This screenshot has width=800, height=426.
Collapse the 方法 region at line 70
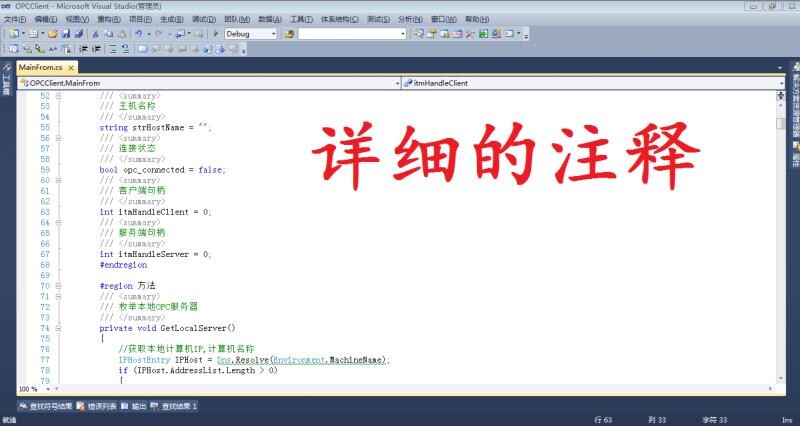point(58,286)
